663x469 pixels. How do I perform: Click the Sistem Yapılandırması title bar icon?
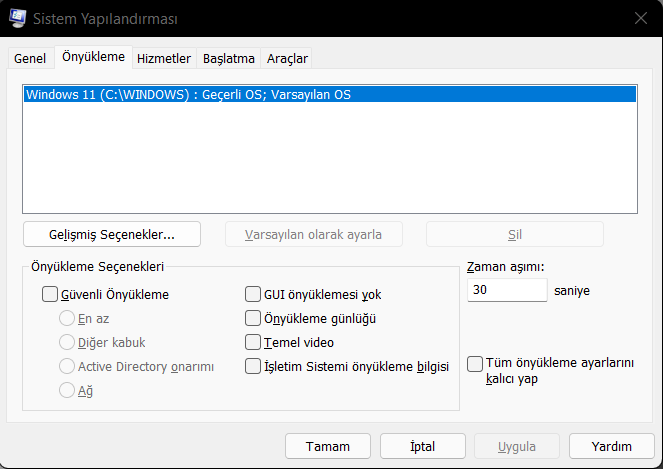click(18, 17)
